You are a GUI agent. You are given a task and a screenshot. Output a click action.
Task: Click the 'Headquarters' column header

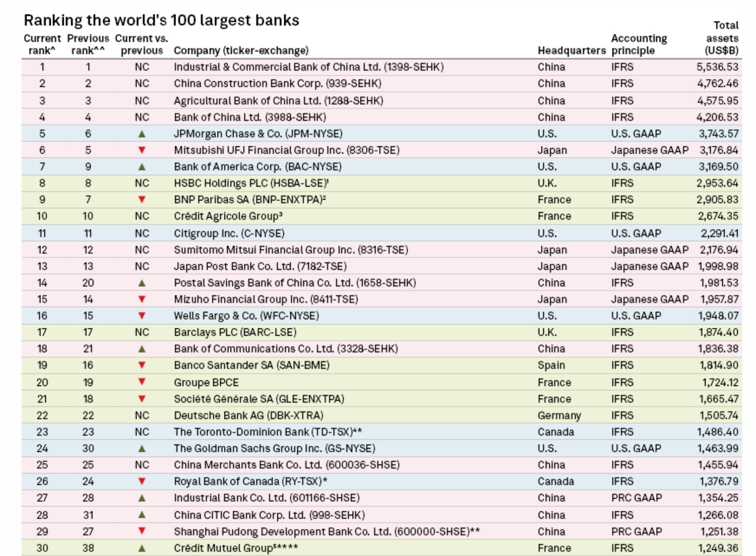[x=572, y=50]
